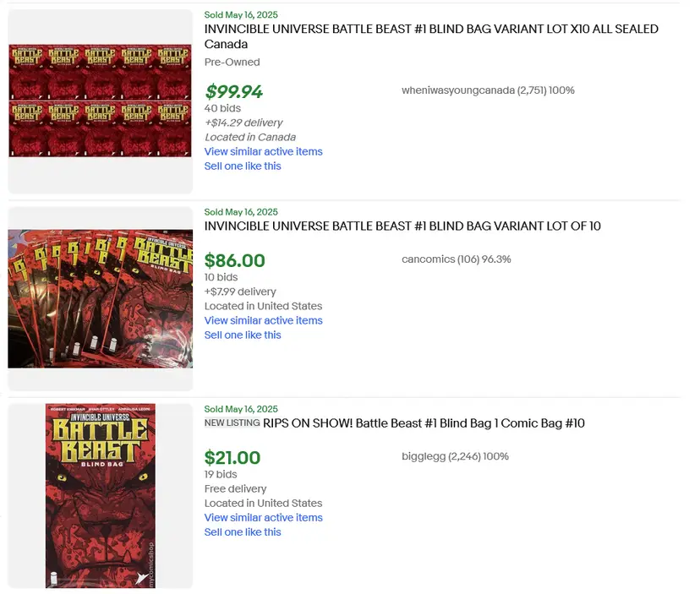
Task: Open the 'BLIND BAG VARIANT LOT OF 10' title
Action: (x=402, y=226)
